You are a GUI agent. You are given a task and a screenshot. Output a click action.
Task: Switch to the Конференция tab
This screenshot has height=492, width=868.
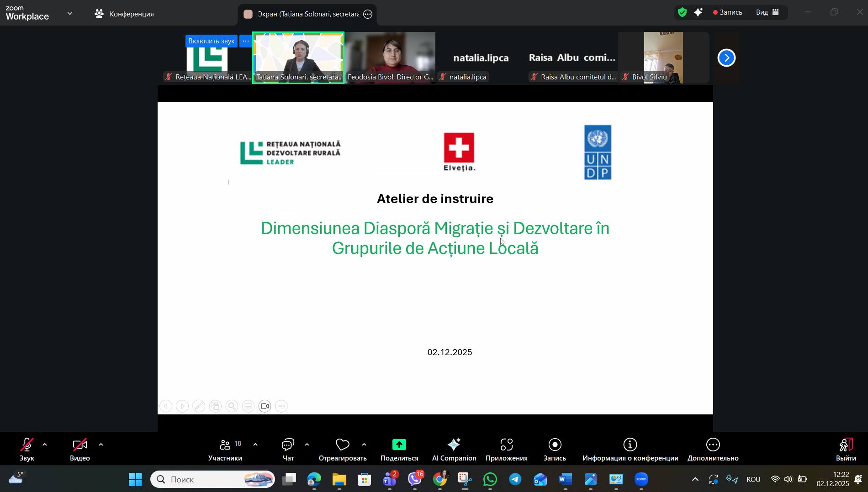click(x=124, y=14)
